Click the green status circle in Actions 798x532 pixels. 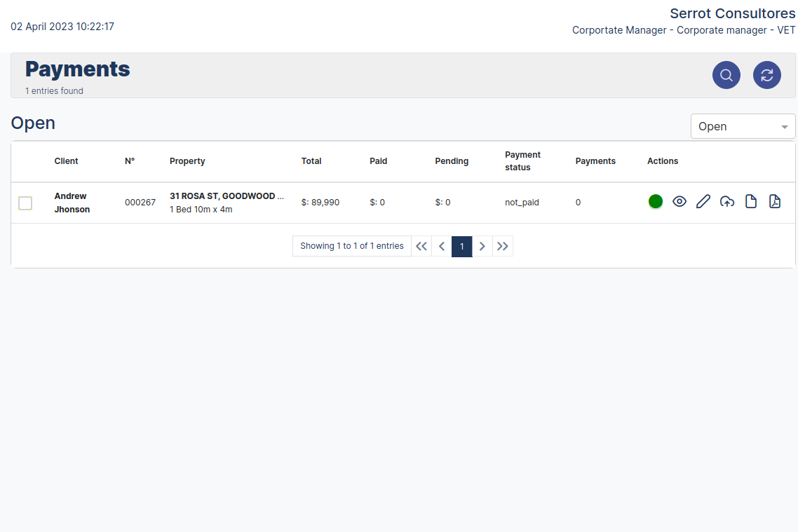click(656, 202)
